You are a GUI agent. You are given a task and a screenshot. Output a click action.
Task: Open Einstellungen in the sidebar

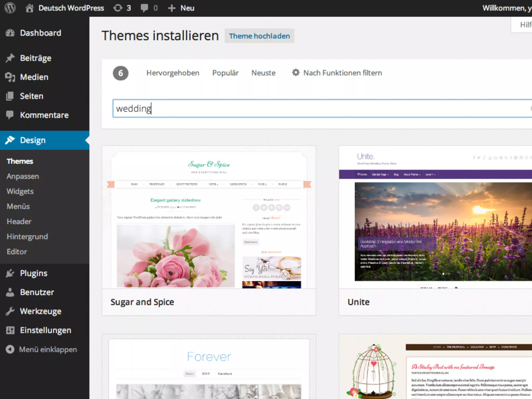pyautogui.click(x=45, y=330)
